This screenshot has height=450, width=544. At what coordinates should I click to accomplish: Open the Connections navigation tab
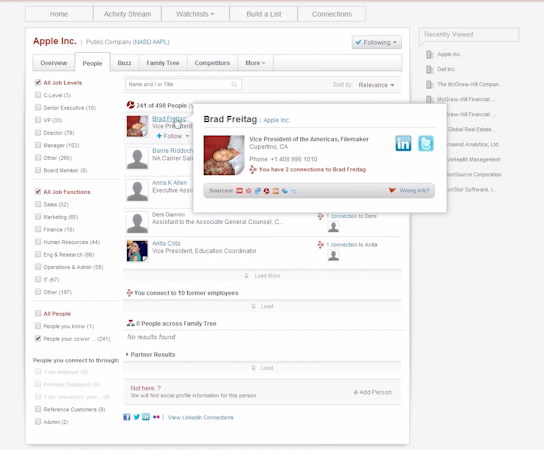pos(332,14)
